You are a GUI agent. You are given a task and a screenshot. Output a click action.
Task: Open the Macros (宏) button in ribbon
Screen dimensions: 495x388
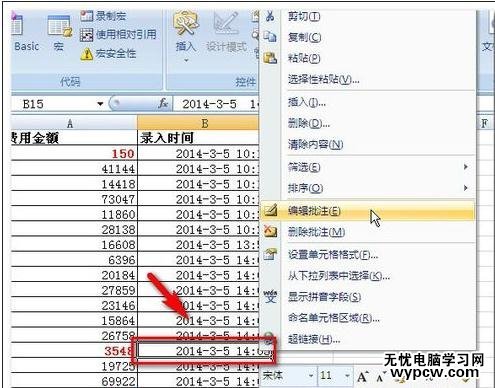(59, 33)
